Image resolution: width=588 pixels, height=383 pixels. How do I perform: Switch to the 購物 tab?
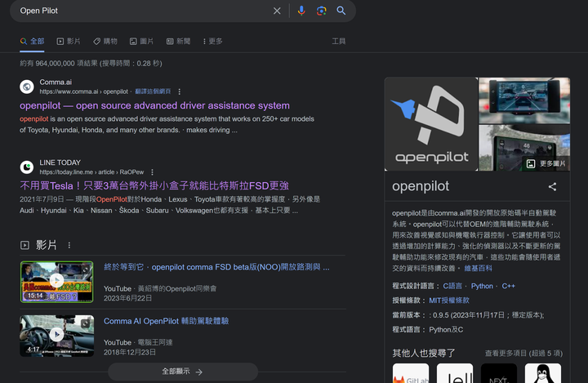click(105, 42)
